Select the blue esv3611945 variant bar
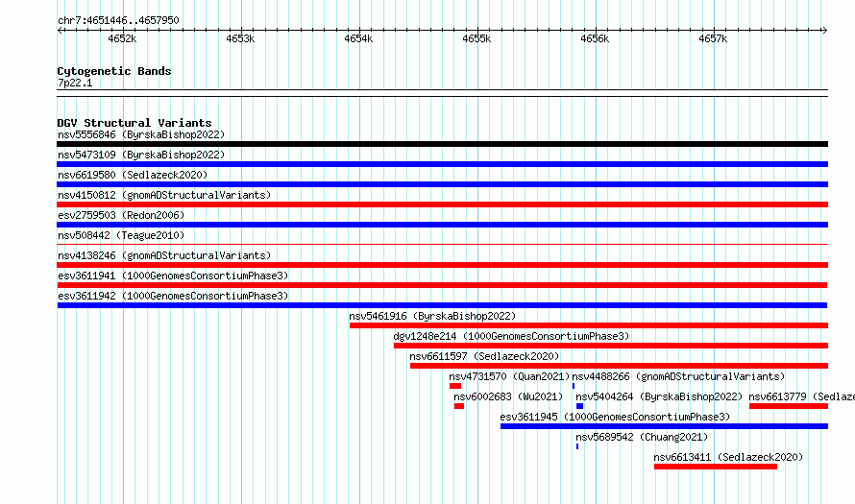 pyautogui.click(x=664, y=426)
